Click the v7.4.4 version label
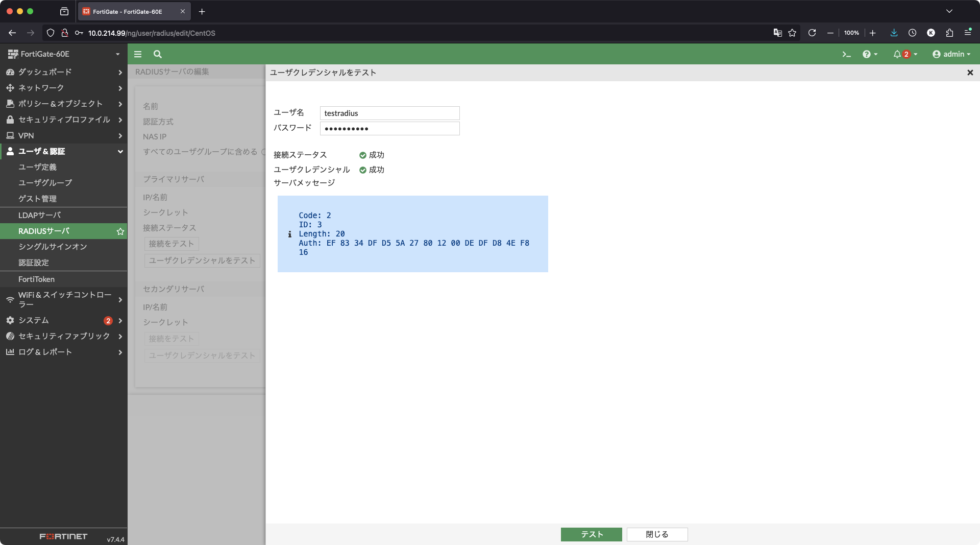The height and width of the screenshot is (545, 980). 115,539
